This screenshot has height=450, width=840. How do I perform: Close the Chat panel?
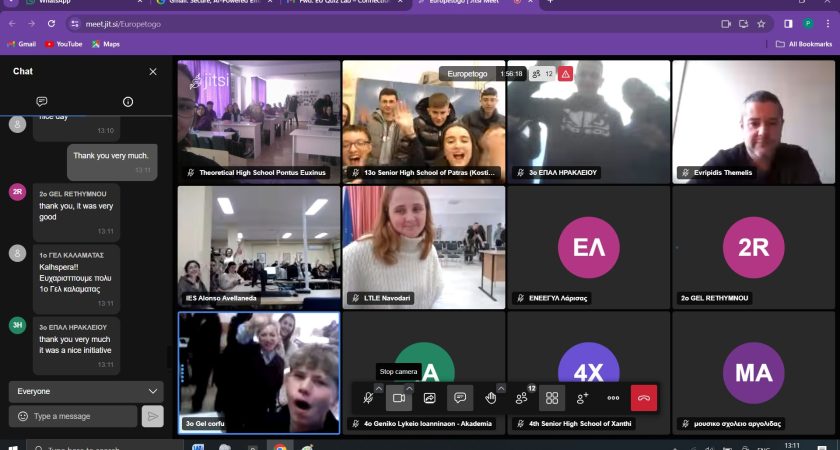click(153, 72)
